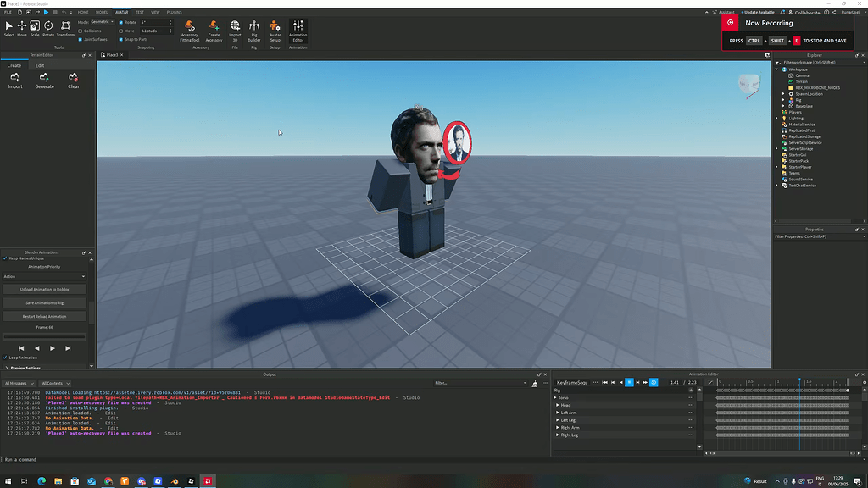The height and width of the screenshot is (488, 868).
Task: Skip to first frame in Blender Animations
Action: [x=21, y=348]
